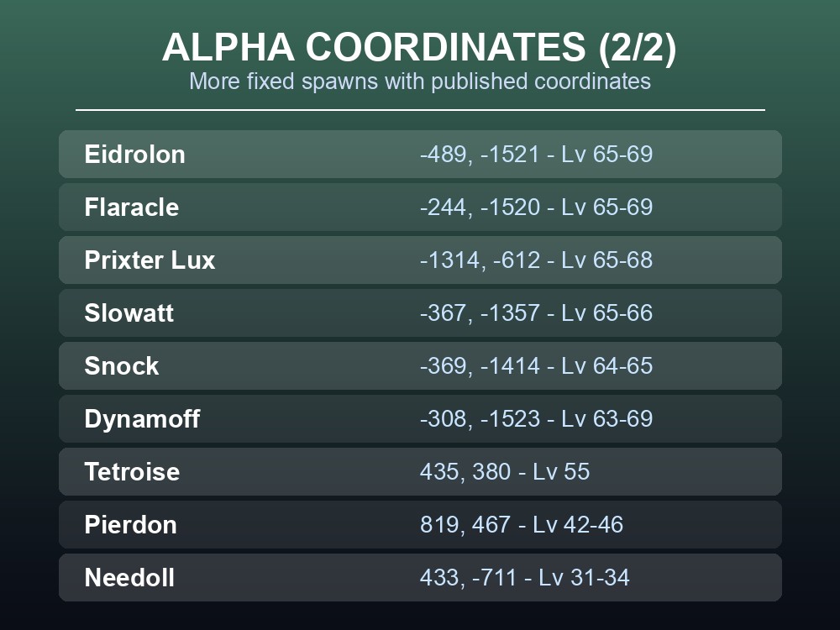Select the Prixter Lux entry

click(x=420, y=260)
